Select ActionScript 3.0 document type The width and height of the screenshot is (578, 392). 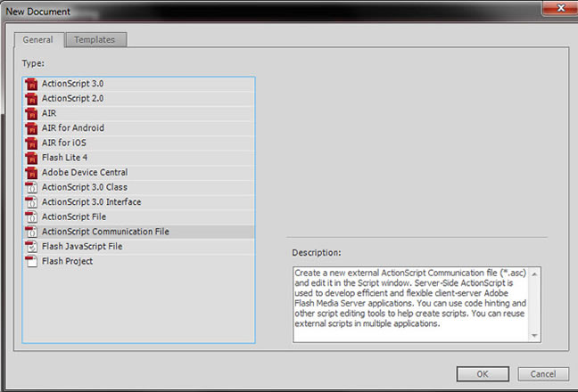tap(138, 84)
